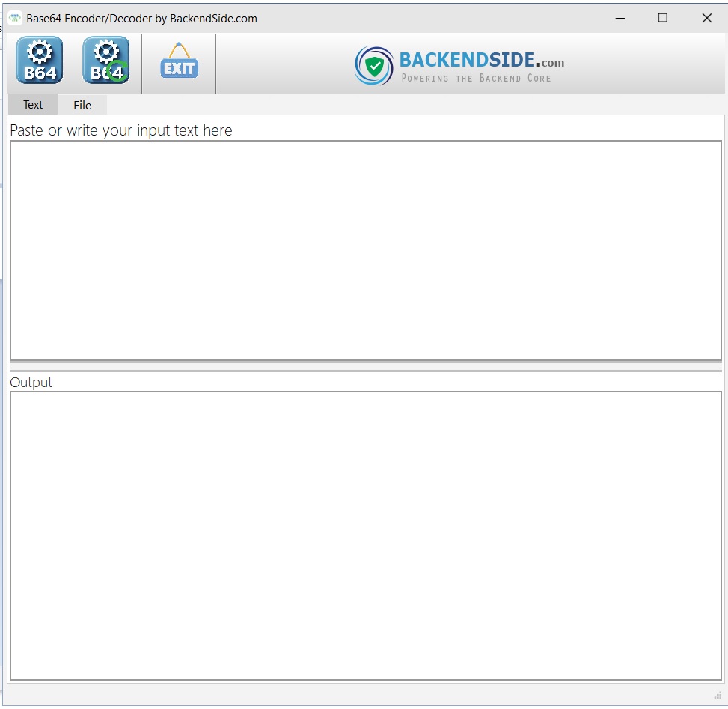Screen dimensions: 728x709
Task: Minimize the Base64 Encoder/Decoder window
Action: click(x=620, y=17)
